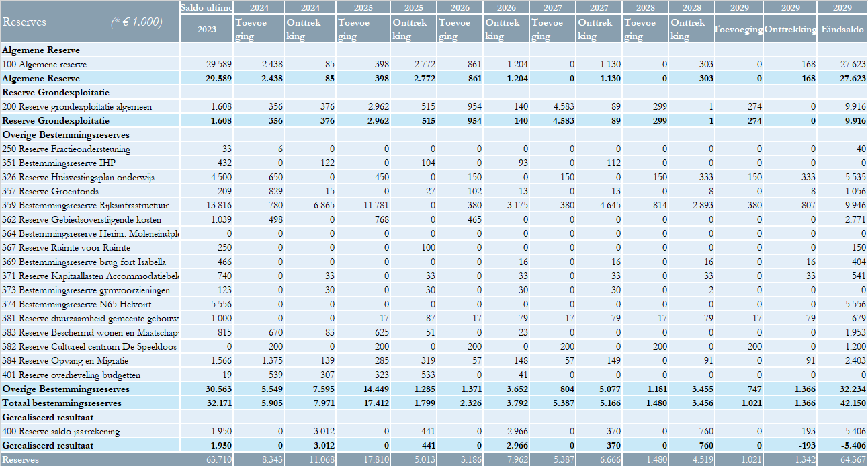Click the 'Reserve Grondexploitatie' section heading
The image size is (868, 466).
[x=56, y=92]
